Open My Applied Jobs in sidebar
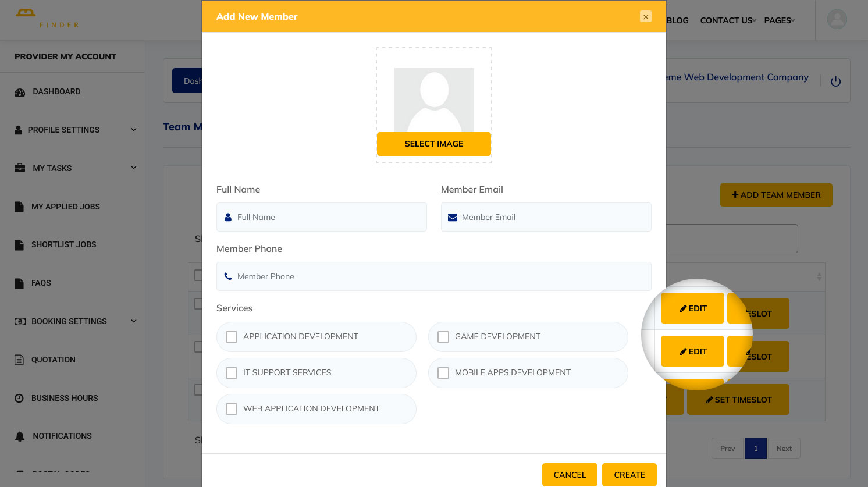The image size is (868, 487). (65, 207)
